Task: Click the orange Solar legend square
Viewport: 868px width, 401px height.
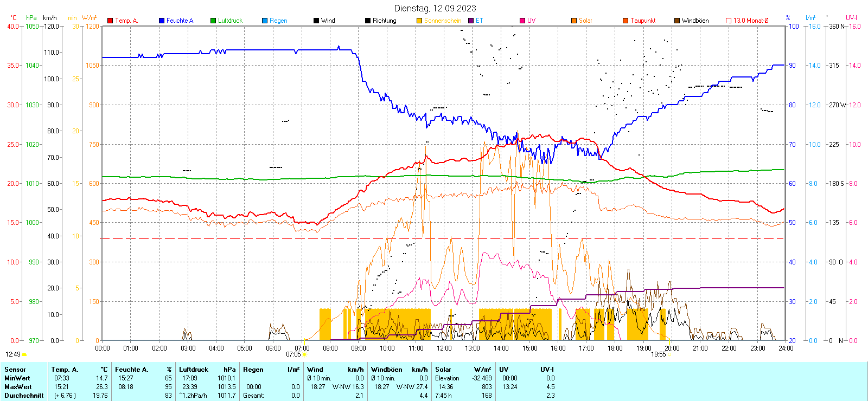Action: coord(574,21)
